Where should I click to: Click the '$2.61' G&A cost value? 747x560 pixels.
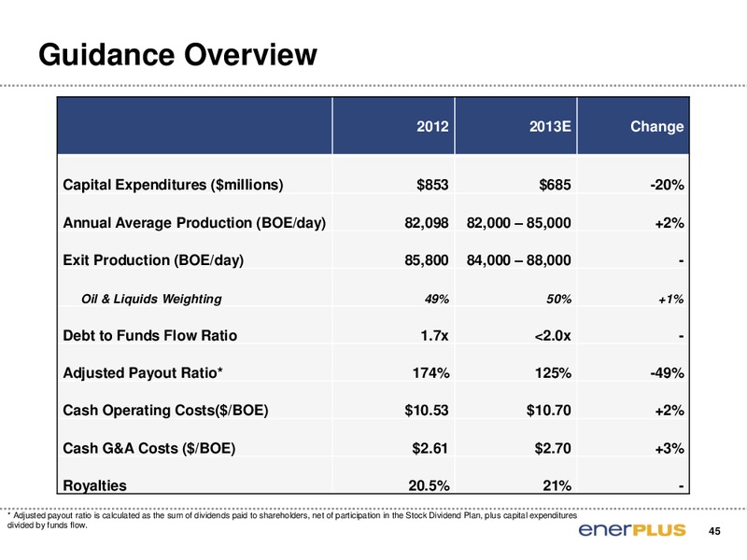(x=430, y=449)
